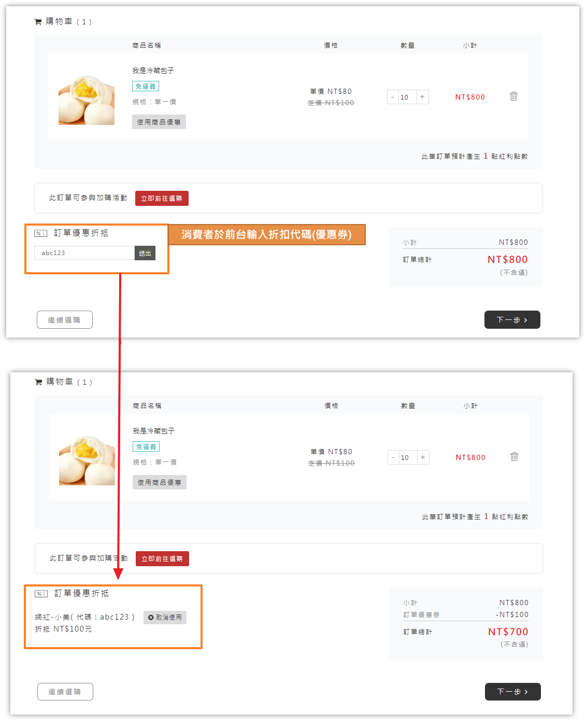The image size is (586, 728).
Task: Click bottom 繼續選購 continue shopping button
Action: (x=65, y=692)
